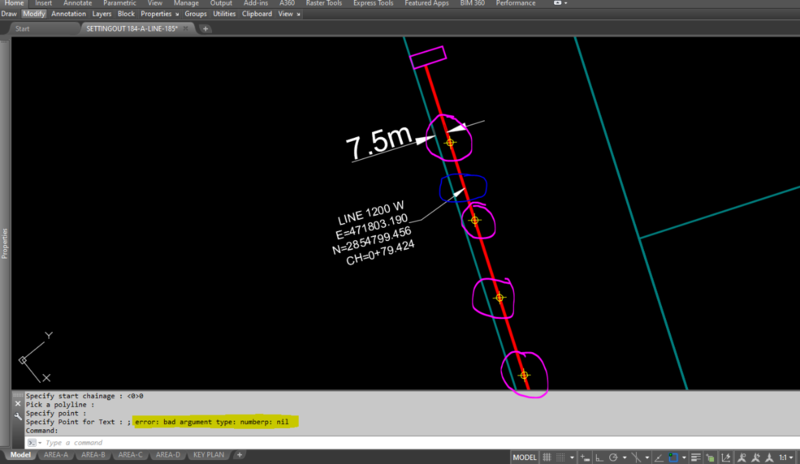Open the Annotate ribbon tab
800x464 pixels.
(77, 4)
